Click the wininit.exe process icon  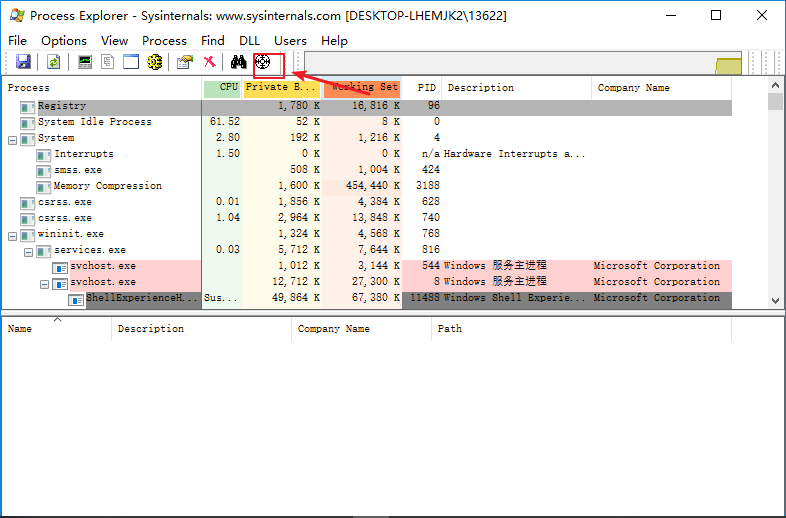(x=27, y=235)
